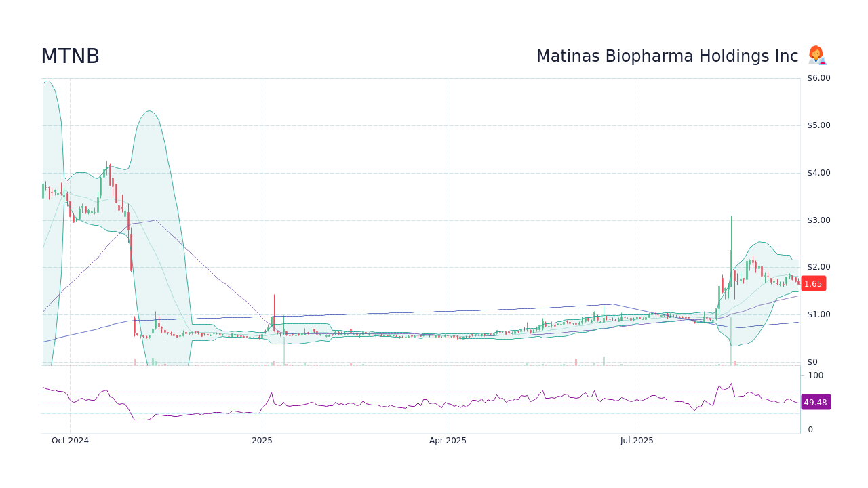Click the red 1.65 current price label
This screenshot has height=488, width=868.
tap(813, 284)
